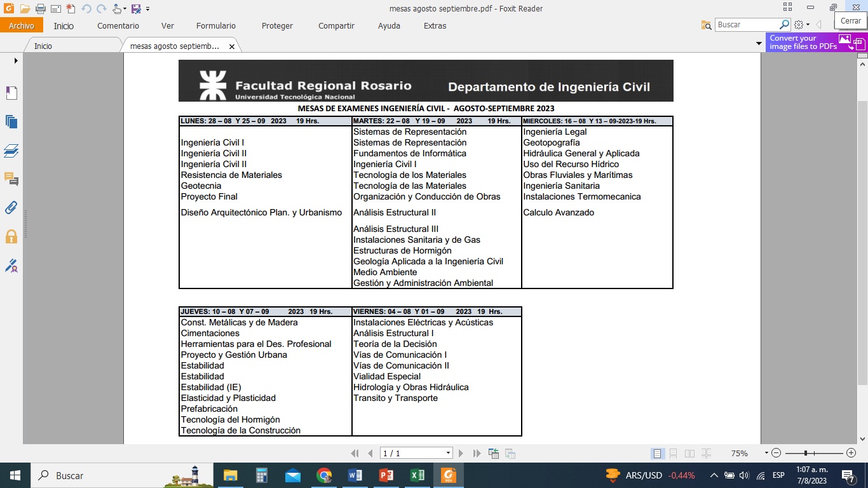Screen dimensions: 868x488
Task: Enable continuous facing view mode
Action: (706, 453)
